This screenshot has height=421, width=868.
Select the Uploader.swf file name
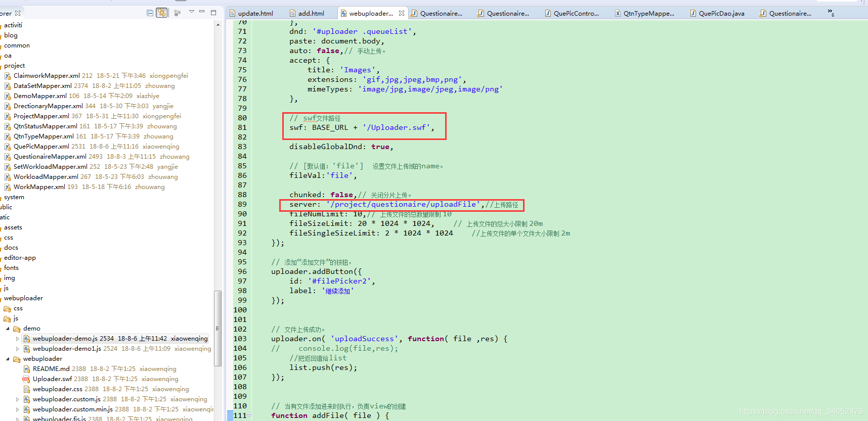[x=52, y=379]
